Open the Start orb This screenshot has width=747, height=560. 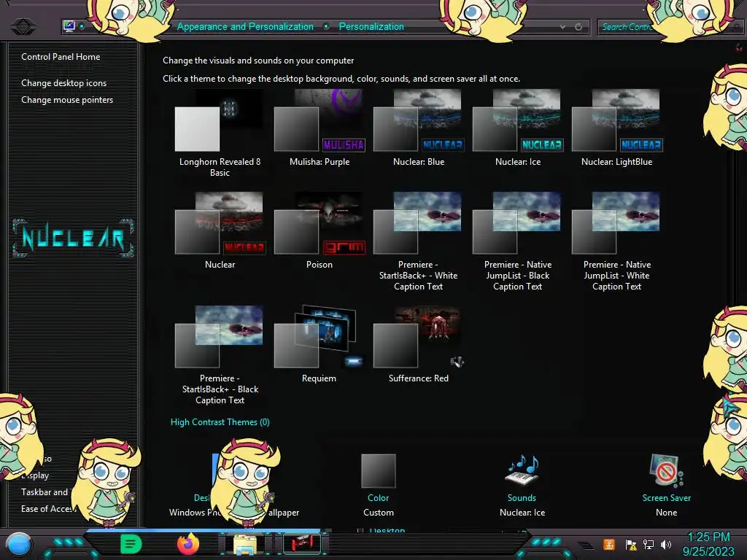(19, 544)
